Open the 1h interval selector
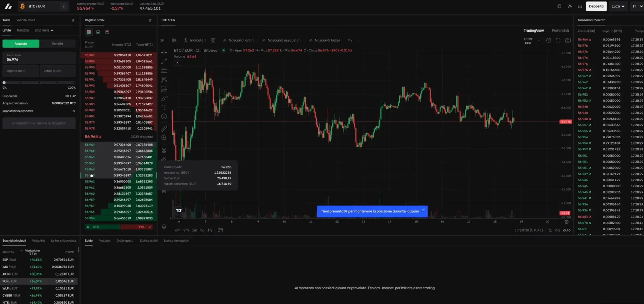 (x=162, y=40)
